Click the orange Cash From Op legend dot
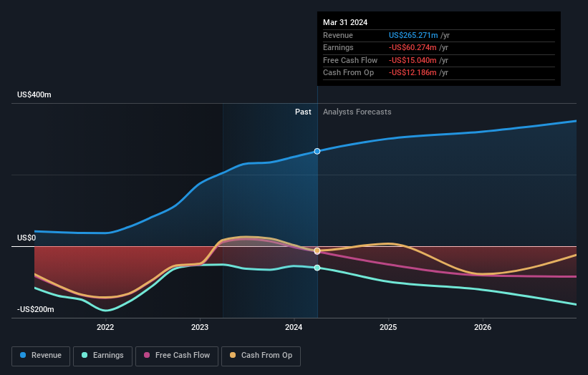This screenshot has width=588, height=375. pos(233,355)
